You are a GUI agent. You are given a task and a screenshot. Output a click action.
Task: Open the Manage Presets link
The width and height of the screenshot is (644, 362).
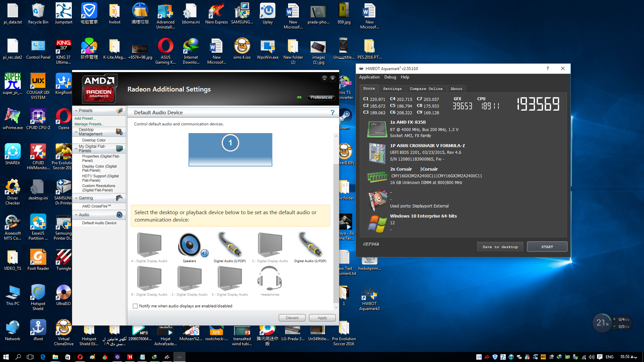(89, 124)
